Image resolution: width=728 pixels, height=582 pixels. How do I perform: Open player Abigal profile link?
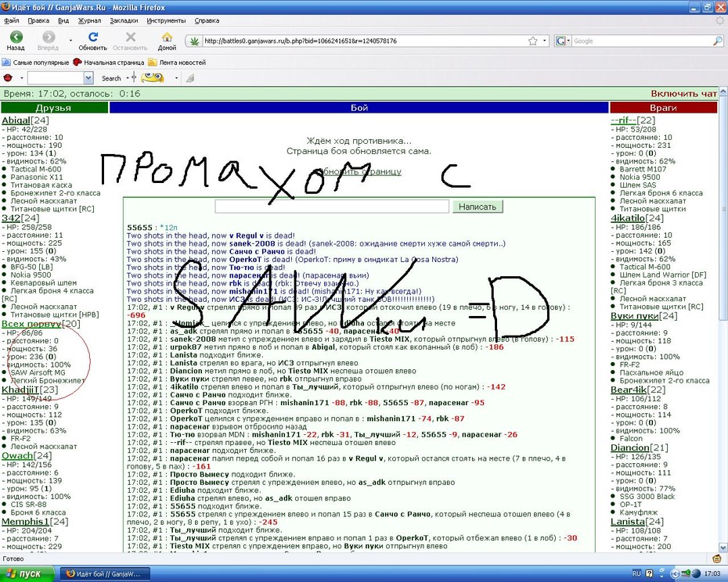click(16, 120)
